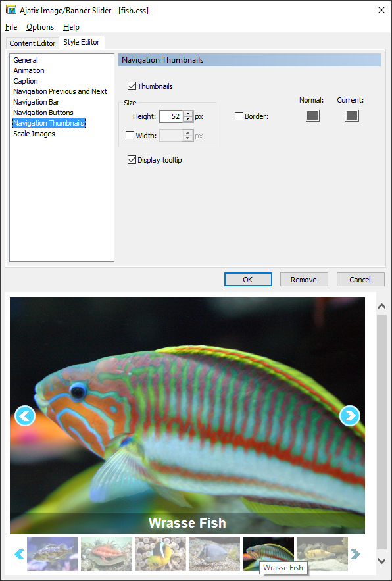392x581 pixels.
Task: Click the preview scrollbar down arrow
Action: point(381,560)
